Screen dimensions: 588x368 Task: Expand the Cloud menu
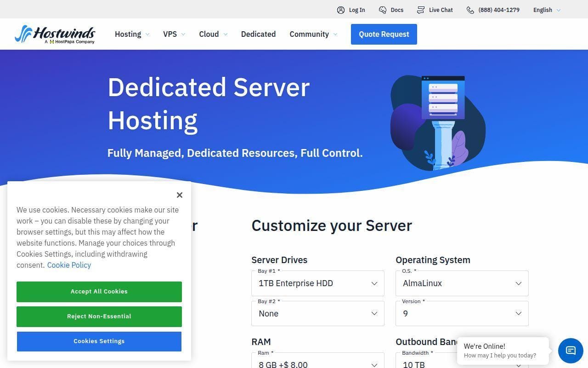click(213, 34)
